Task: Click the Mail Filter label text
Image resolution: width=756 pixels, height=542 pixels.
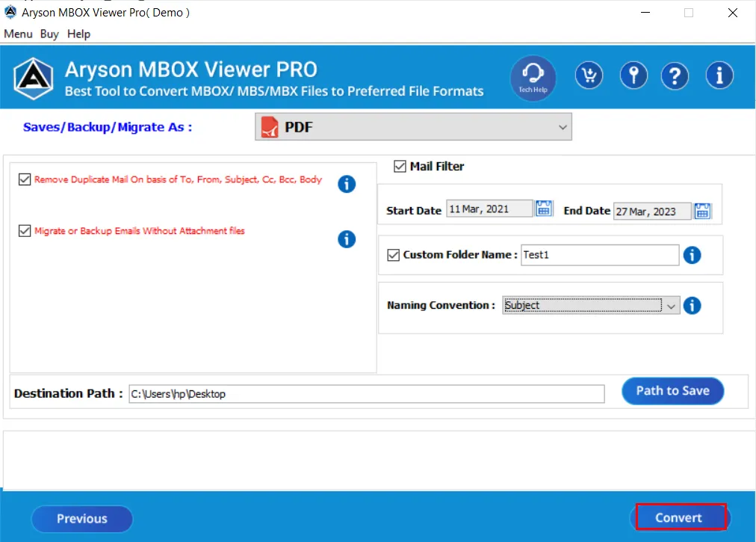Action: coord(437,167)
